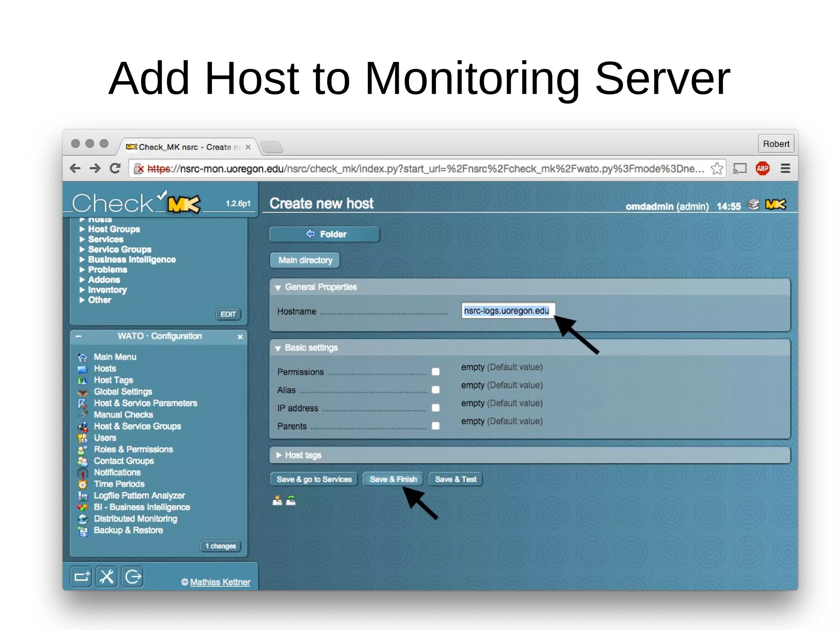Click the Roles & Permissions icon
The height and width of the screenshot is (630, 840).
(82, 450)
